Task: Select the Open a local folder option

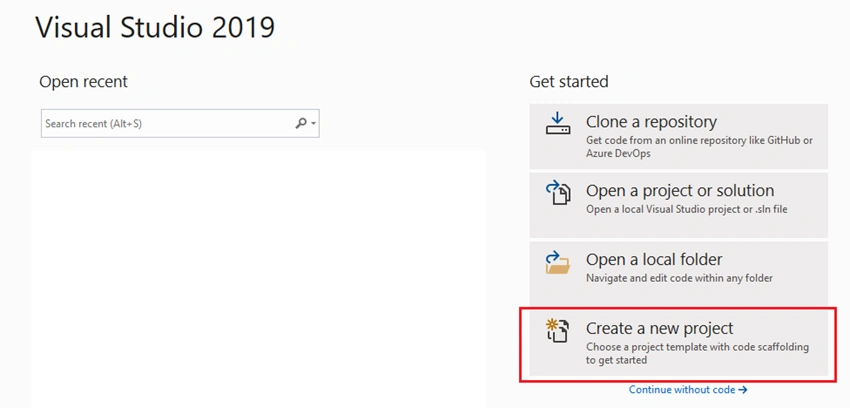Action: [x=679, y=274]
